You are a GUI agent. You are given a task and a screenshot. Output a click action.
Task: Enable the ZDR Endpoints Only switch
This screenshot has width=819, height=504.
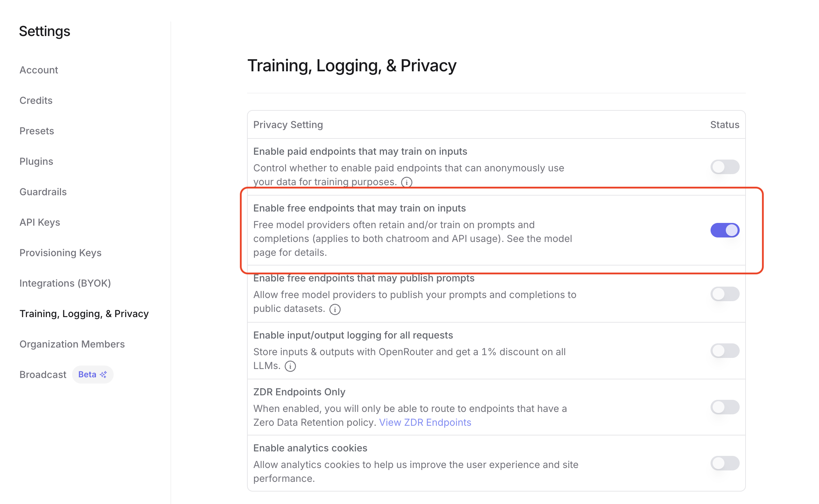tap(725, 407)
